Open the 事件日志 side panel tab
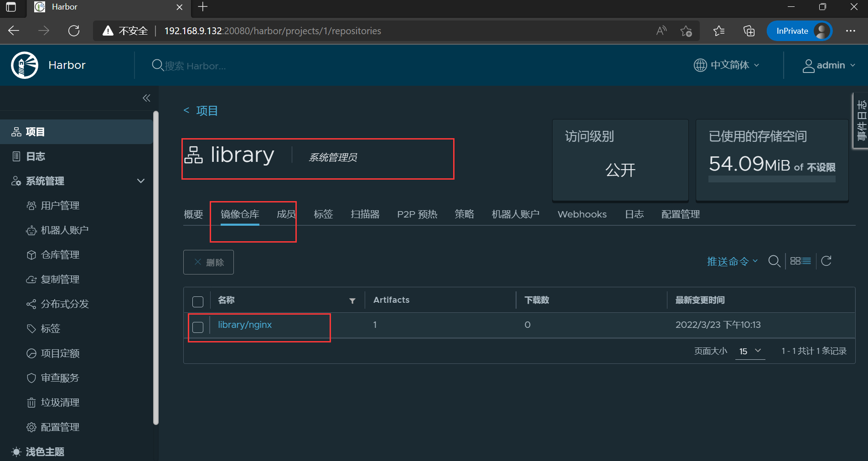Image resolution: width=868 pixels, height=461 pixels. pyautogui.click(x=861, y=121)
